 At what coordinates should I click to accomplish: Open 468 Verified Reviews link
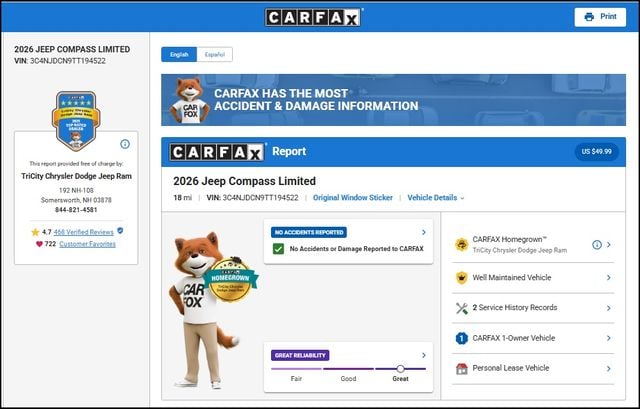point(83,232)
